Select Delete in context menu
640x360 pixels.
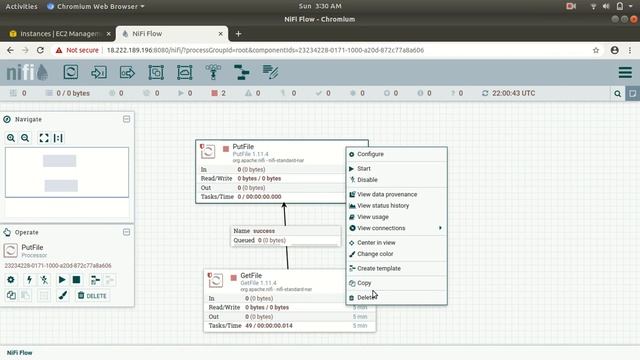pos(396,298)
